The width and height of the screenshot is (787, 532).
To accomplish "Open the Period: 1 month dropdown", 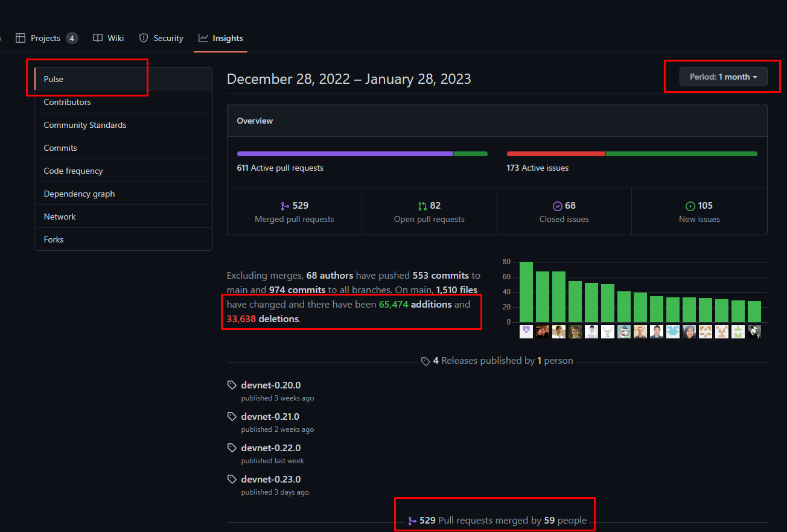I will coord(723,77).
